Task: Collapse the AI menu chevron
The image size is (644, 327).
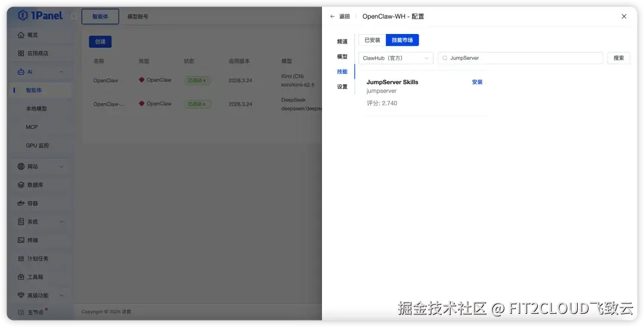Action: coord(61,72)
